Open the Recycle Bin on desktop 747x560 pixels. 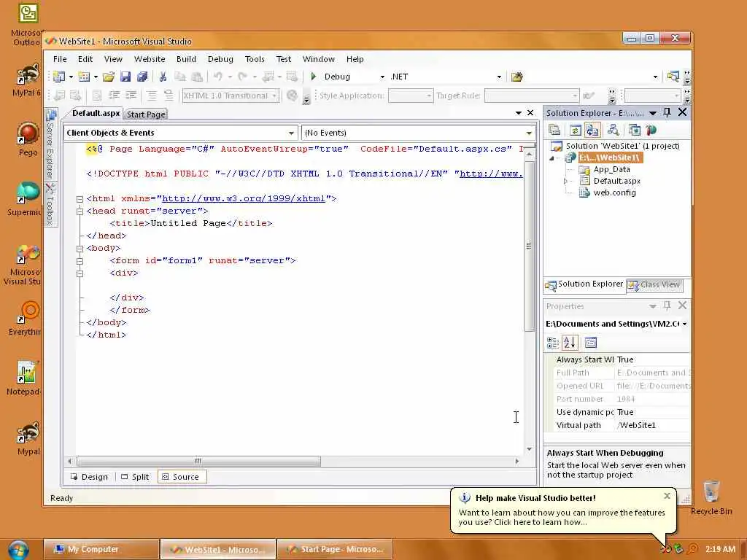(711, 497)
